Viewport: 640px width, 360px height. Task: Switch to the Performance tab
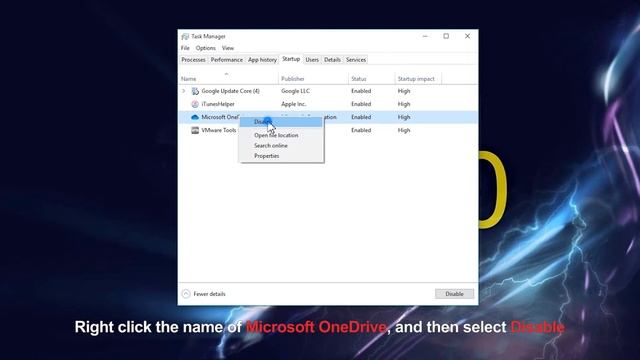pos(227,60)
